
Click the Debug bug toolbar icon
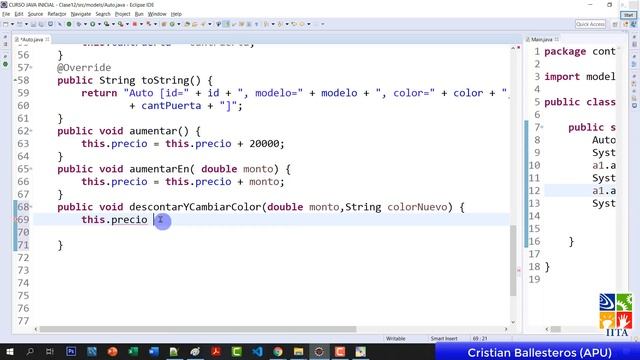point(78,24)
